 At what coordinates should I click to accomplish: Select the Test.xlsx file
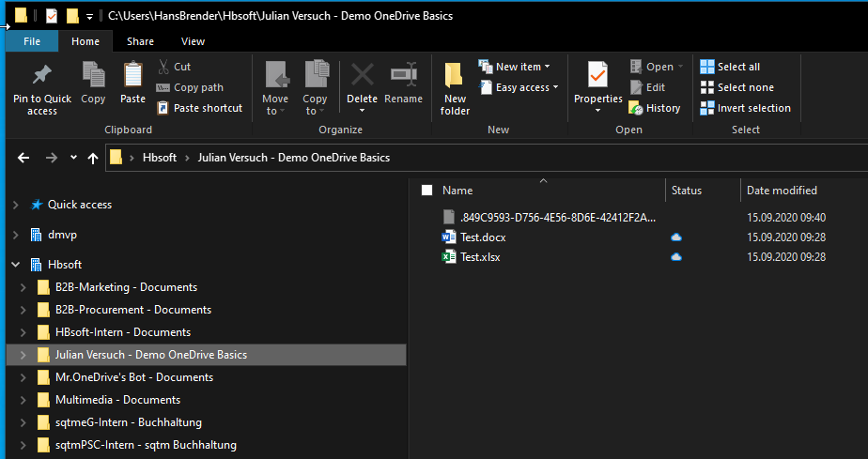480,257
